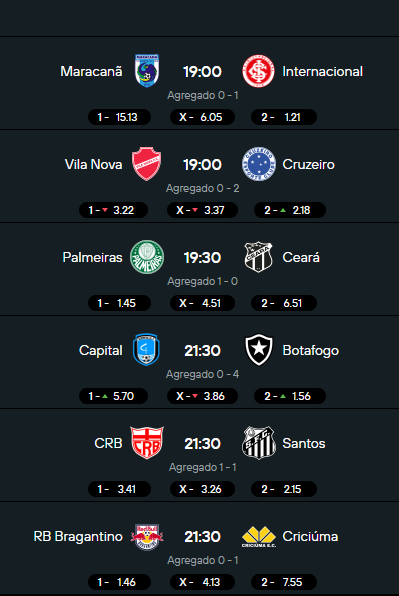Screen dimensions: 399x596
Task: Select the Vila Nova red shield crest
Action: tap(147, 164)
